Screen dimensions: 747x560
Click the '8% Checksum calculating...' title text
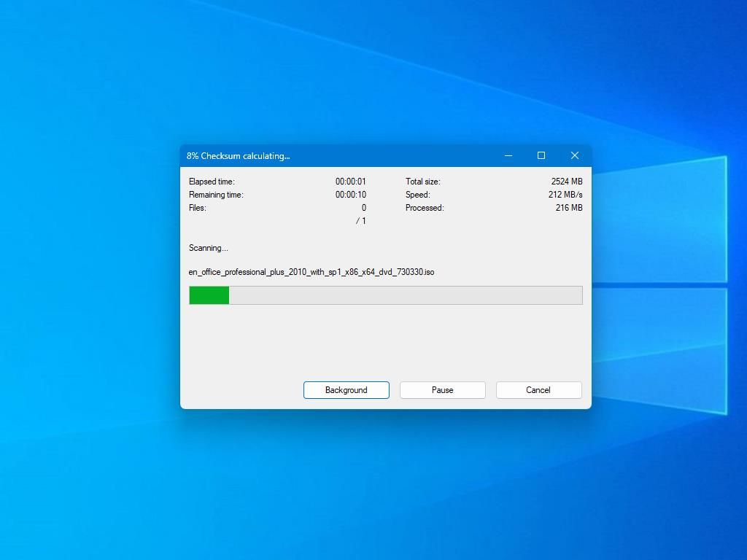click(238, 156)
